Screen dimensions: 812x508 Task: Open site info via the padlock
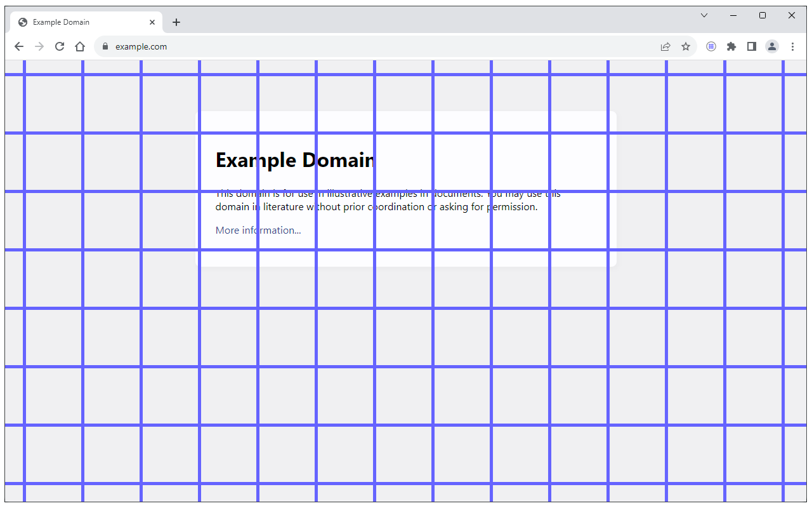tap(105, 46)
